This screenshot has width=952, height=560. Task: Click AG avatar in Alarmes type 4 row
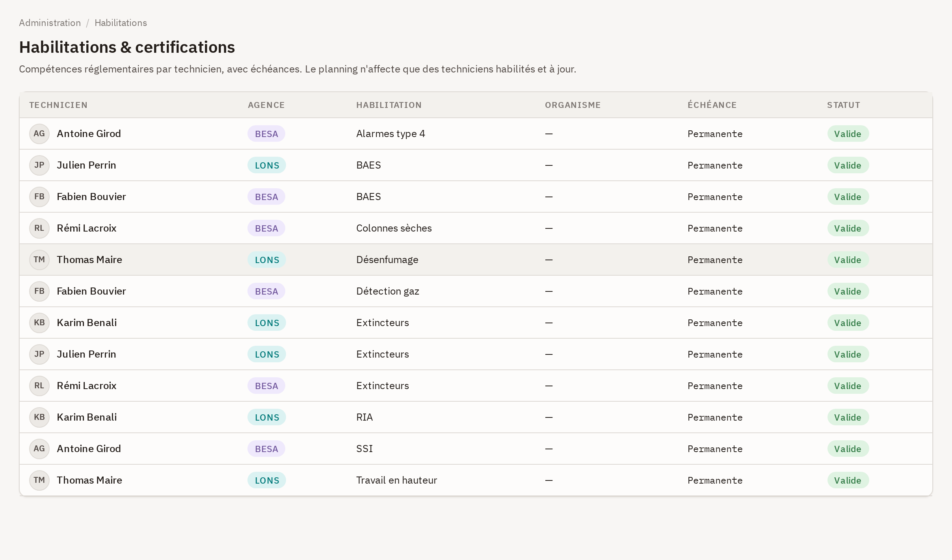pyautogui.click(x=39, y=134)
